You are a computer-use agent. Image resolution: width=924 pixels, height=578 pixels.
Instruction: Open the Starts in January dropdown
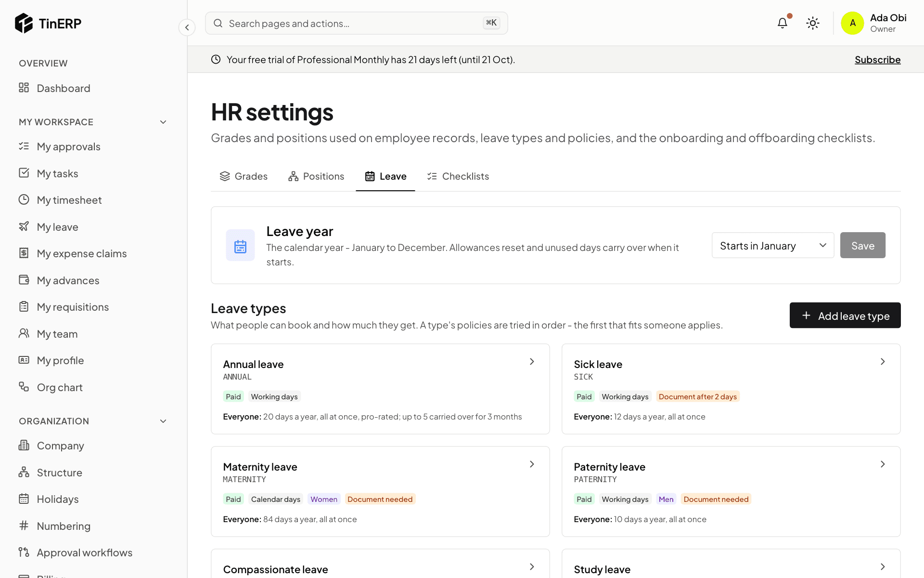772,245
